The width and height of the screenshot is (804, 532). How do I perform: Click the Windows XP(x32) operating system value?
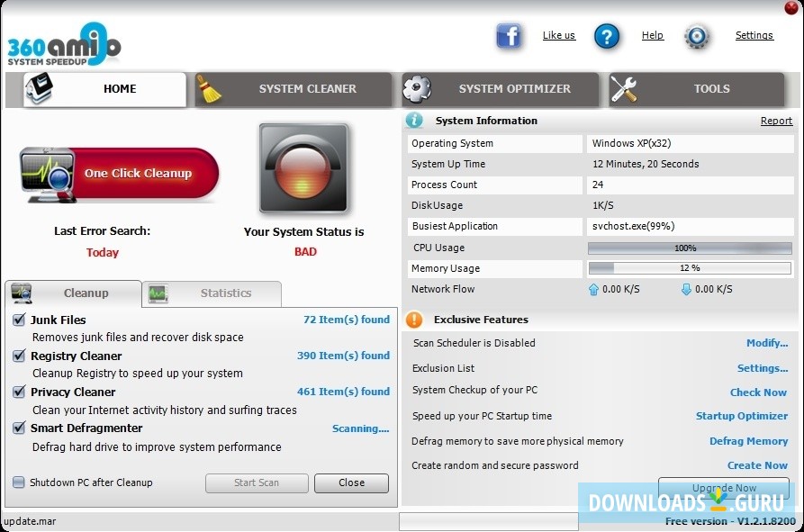(x=631, y=143)
